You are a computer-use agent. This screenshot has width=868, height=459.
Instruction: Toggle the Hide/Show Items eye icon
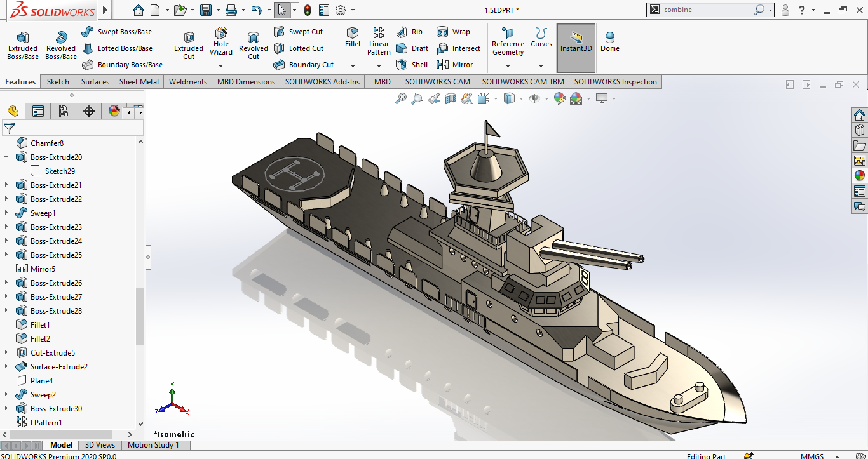tap(534, 98)
